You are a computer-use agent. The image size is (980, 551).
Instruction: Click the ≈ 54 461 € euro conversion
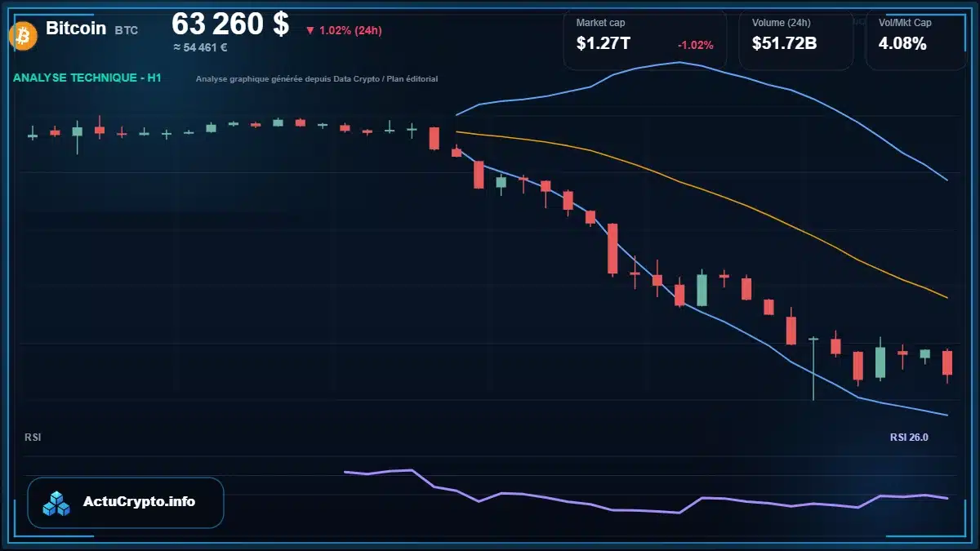click(x=200, y=47)
